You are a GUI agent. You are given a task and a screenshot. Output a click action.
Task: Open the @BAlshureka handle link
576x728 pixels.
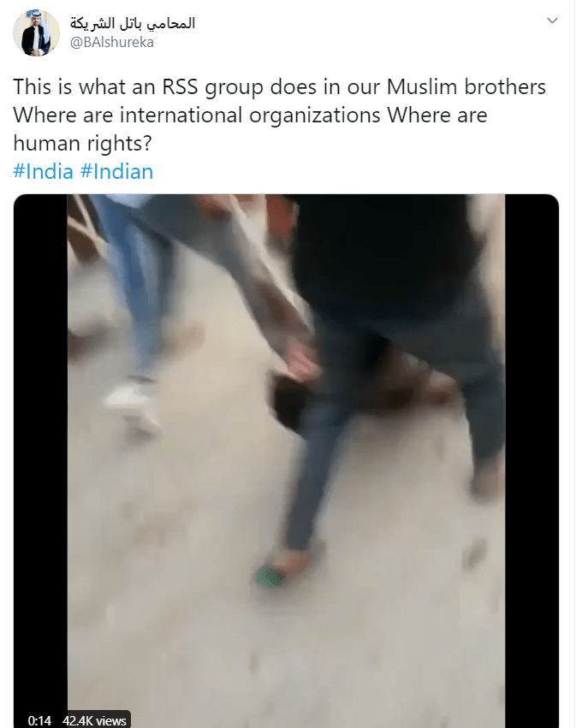pos(112,42)
